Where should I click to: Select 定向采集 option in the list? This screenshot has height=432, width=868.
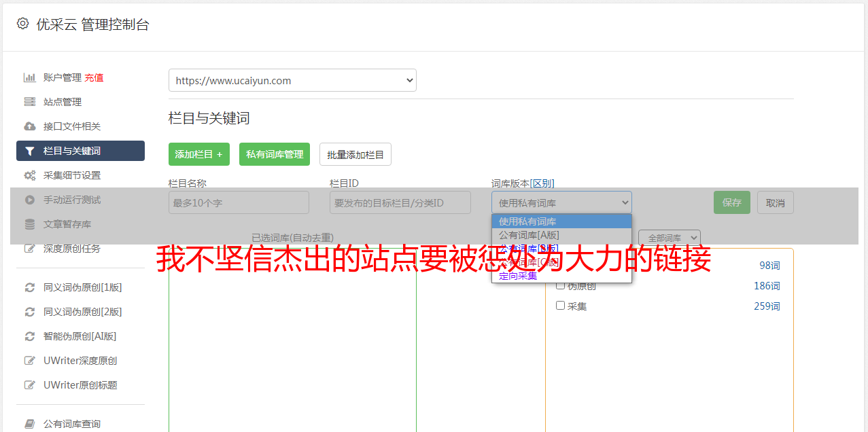tap(561, 276)
